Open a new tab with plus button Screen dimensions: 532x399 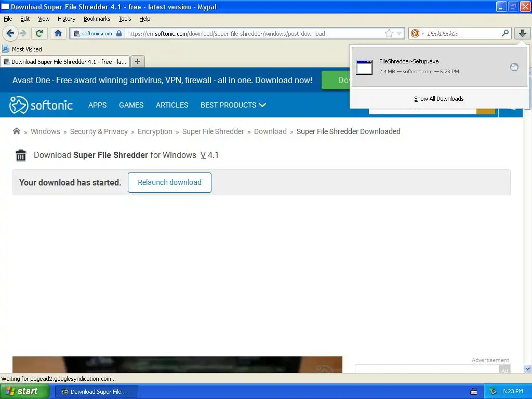(137, 61)
